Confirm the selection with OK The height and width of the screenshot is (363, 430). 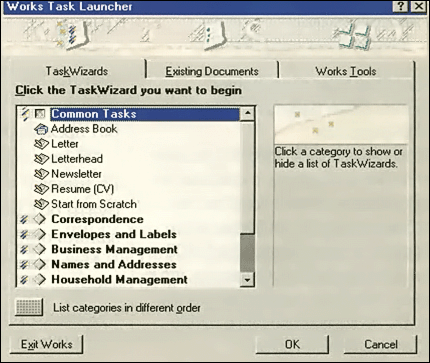click(x=292, y=344)
